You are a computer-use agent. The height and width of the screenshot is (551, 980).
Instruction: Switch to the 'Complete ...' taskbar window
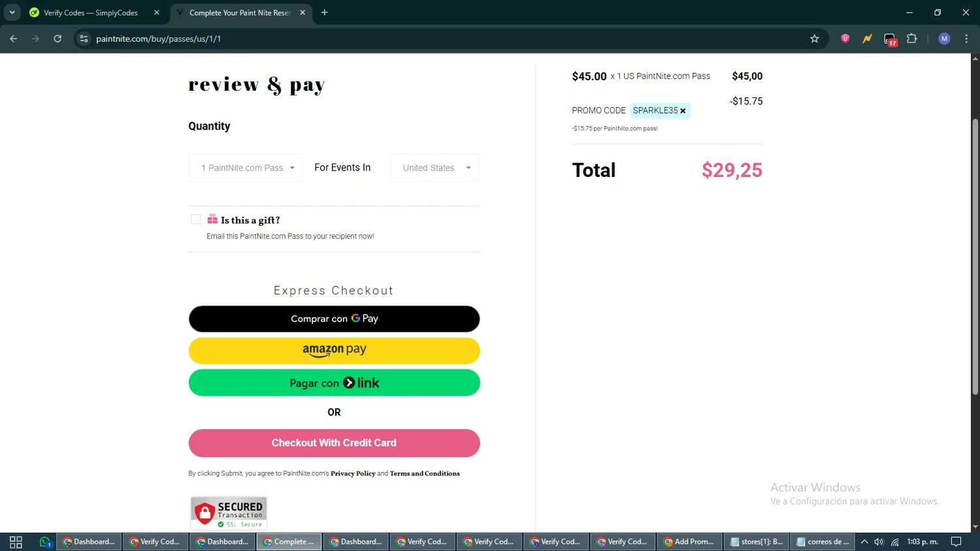point(289,542)
